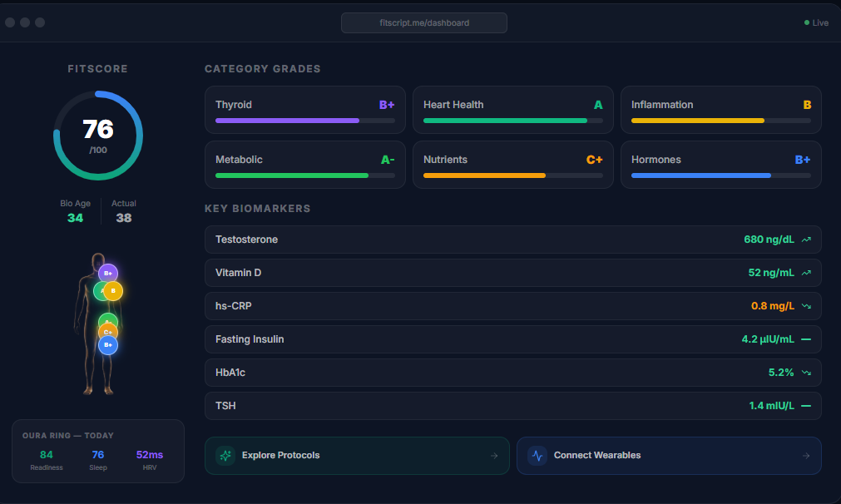841x504 pixels.
Task: Open the Heart Health grade card
Action: [513, 110]
